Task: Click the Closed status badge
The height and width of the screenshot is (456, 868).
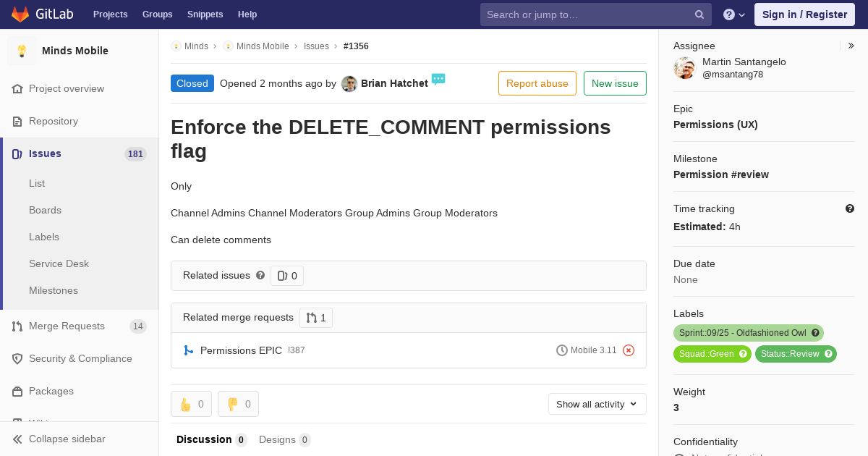Action: (x=192, y=83)
